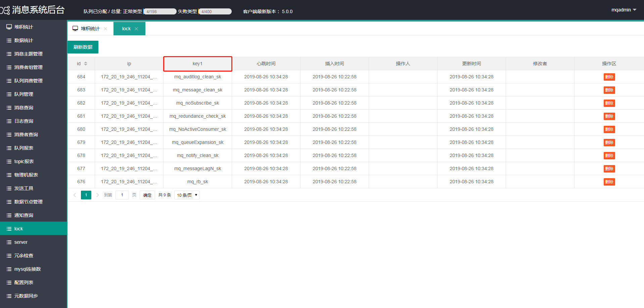644x308 pixels.
Task: Click the logo icon beside 消息系统后台
Action: [x=5, y=10]
